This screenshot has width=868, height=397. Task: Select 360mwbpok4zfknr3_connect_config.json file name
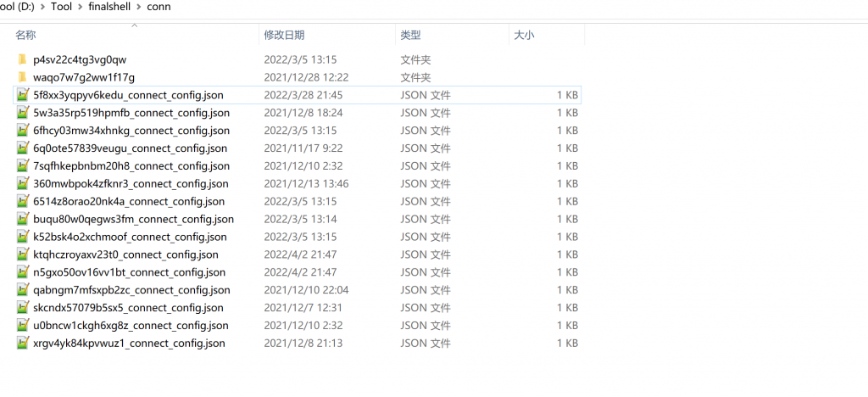coord(131,183)
